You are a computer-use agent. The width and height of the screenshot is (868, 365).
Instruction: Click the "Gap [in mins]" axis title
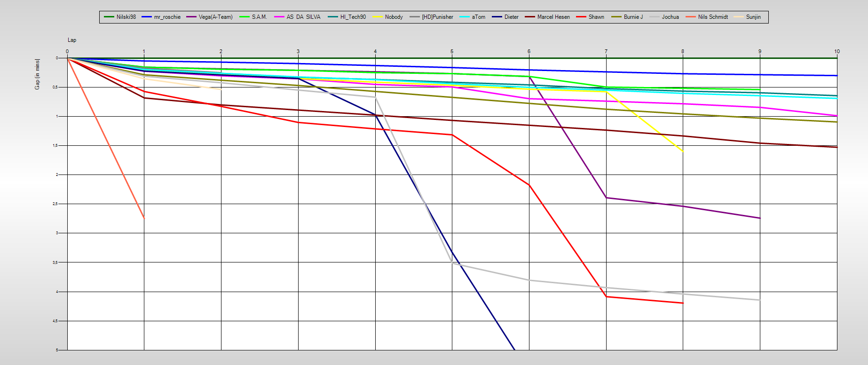(37, 74)
